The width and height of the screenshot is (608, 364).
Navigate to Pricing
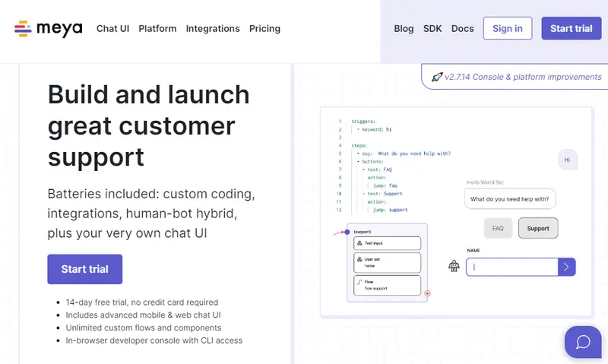point(264,29)
